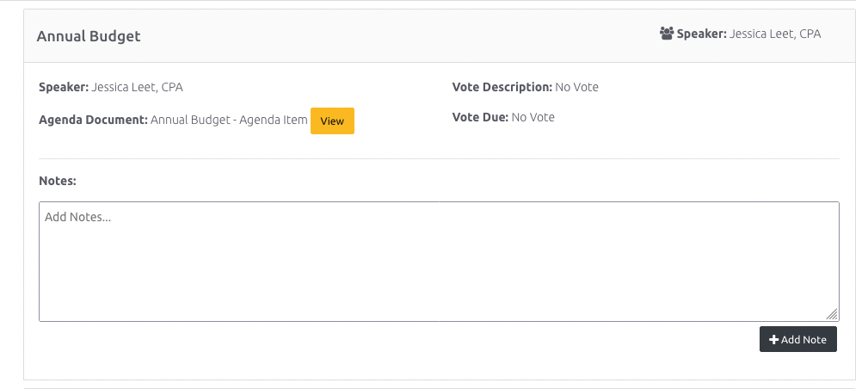Click the Speaker label in panel body
This screenshot has height=389, width=868.
64,87
